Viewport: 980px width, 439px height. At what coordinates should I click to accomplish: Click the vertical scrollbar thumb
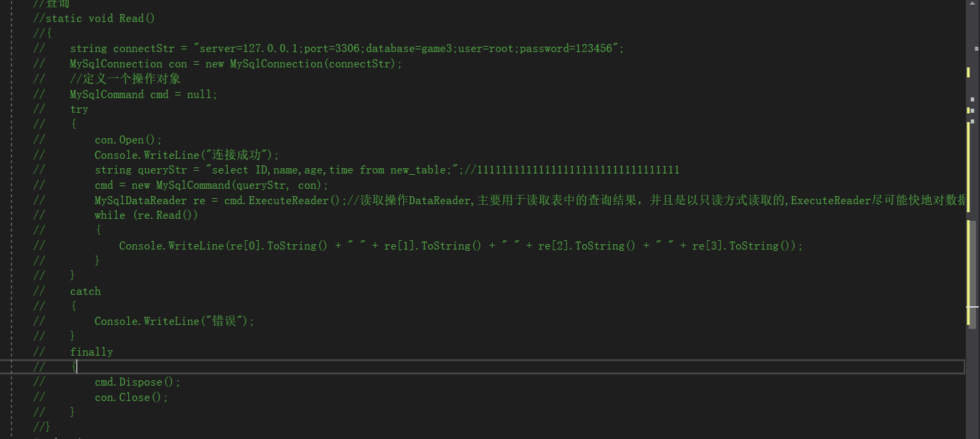(x=974, y=274)
